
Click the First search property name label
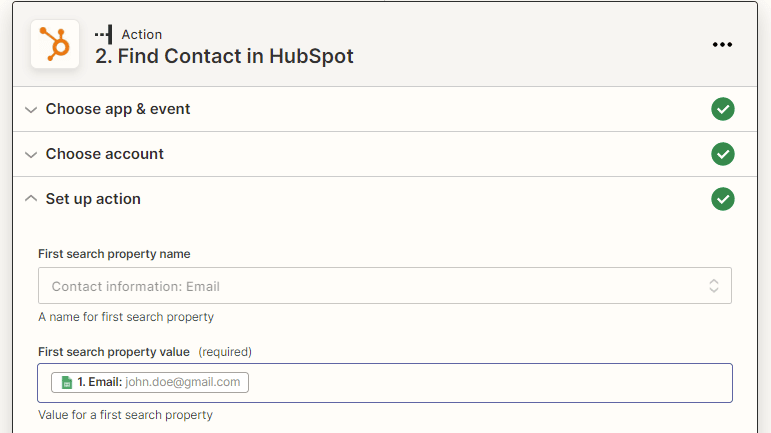[x=114, y=254]
